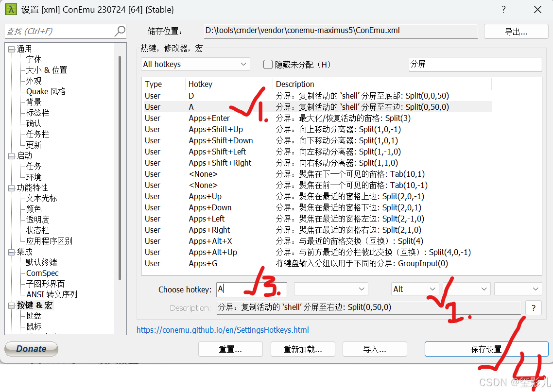Image resolution: width=553 pixels, height=392 pixels.
Task: Click the settings tree vertical scrollbar
Action: tap(120, 168)
